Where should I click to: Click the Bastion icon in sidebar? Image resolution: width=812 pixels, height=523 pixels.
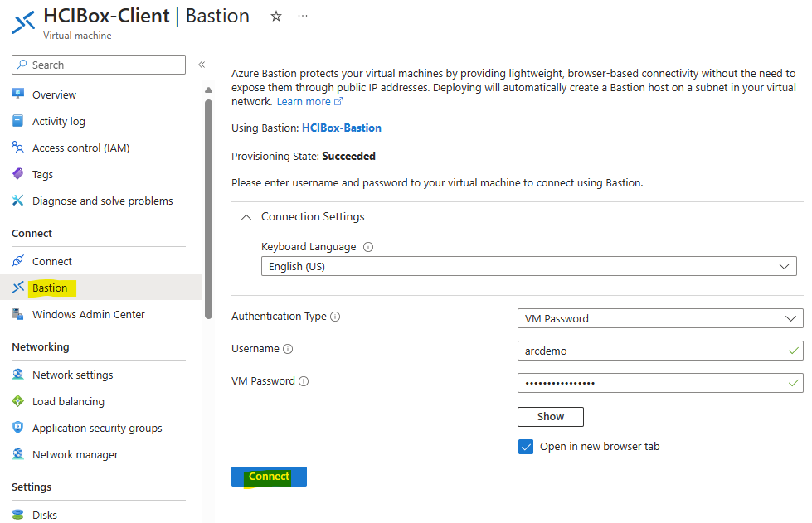click(18, 287)
